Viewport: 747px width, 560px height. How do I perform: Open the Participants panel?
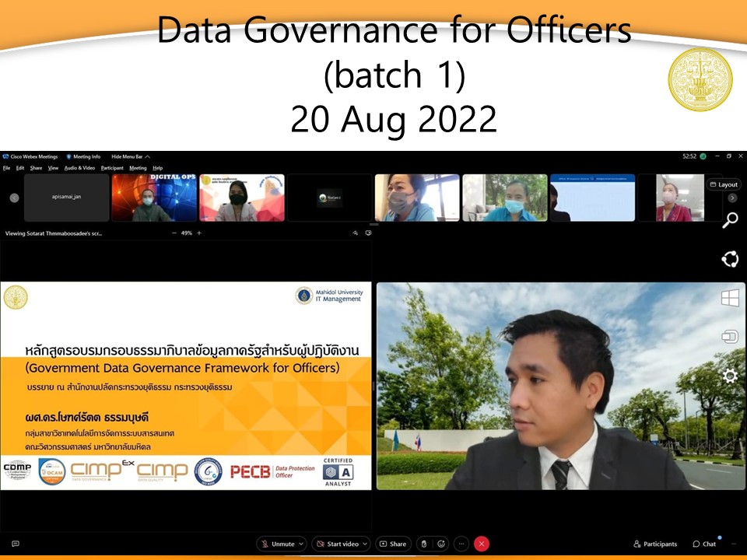(655, 544)
